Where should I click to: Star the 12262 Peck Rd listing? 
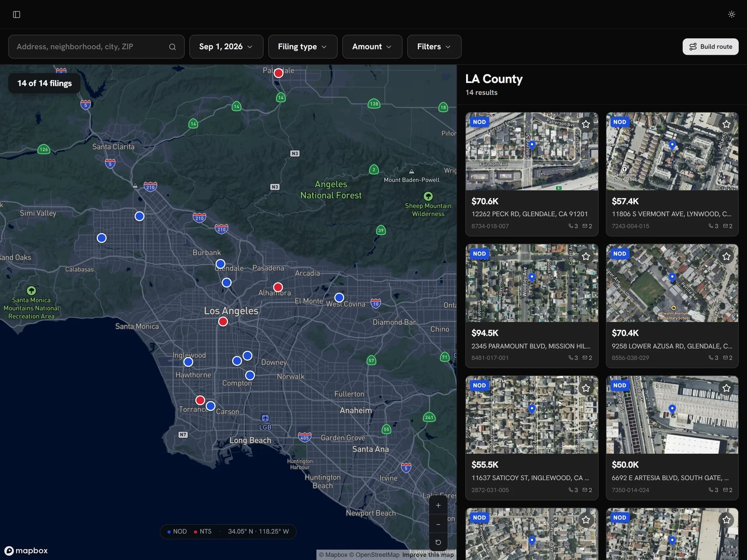pos(586,124)
